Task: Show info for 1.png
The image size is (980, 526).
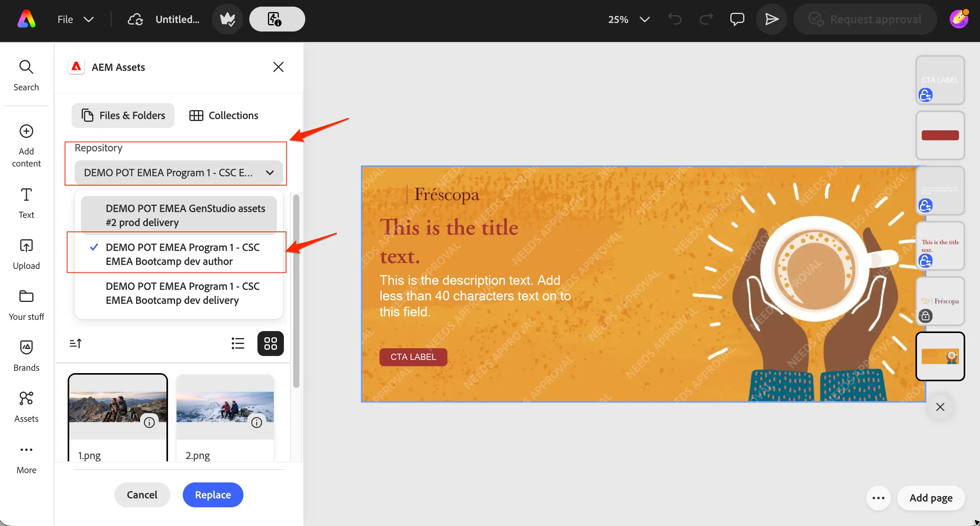Action: click(x=149, y=423)
